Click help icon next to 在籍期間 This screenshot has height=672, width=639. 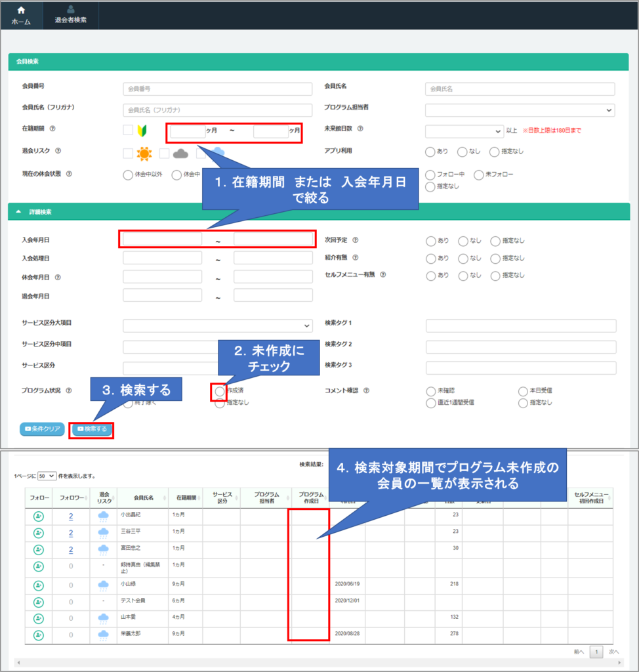pyautogui.click(x=52, y=129)
